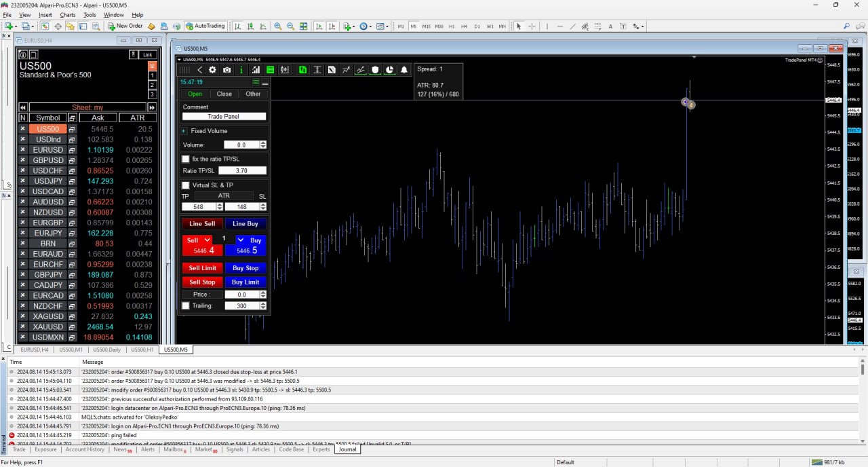Viewport: 868px width, 467px height.
Task: Toggle AutoTrading on
Action: tap(206, 26)
